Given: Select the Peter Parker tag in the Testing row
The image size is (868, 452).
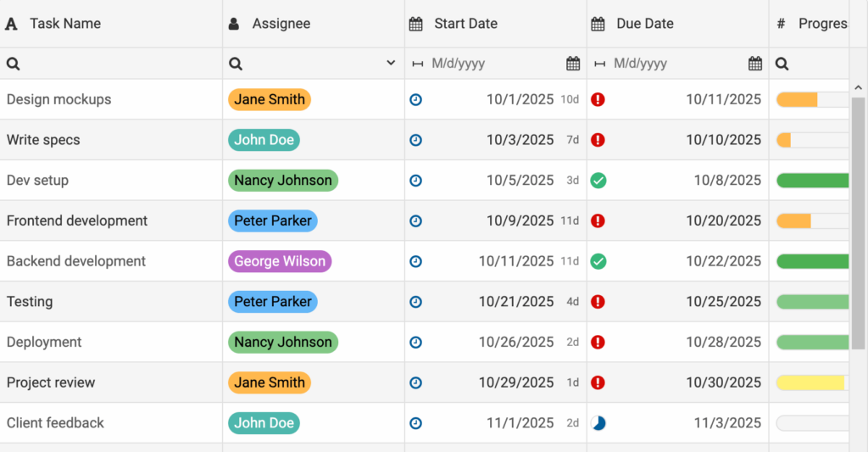Looking at the screenshot, I should (x=273, y=302).
